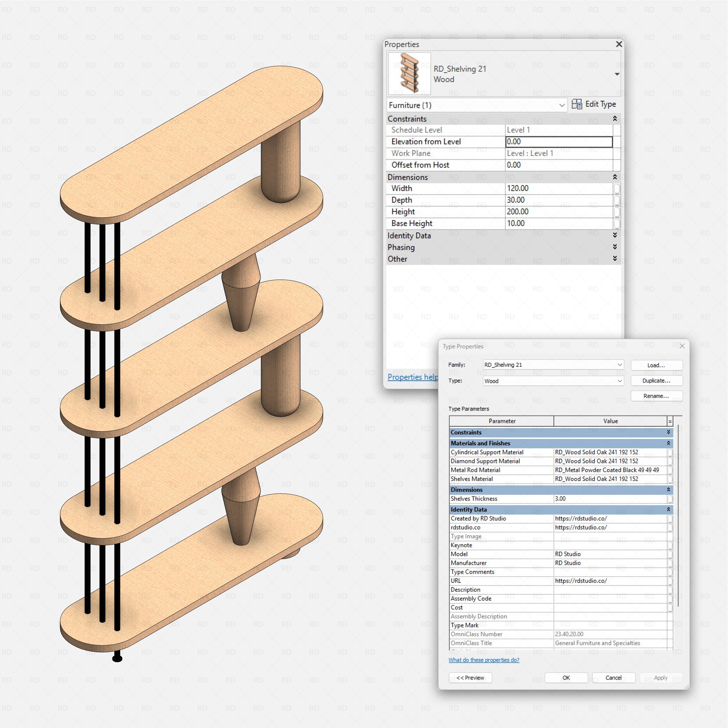Click the Depth value 30.00
This screenshot has height=728, width=728.
559,200
